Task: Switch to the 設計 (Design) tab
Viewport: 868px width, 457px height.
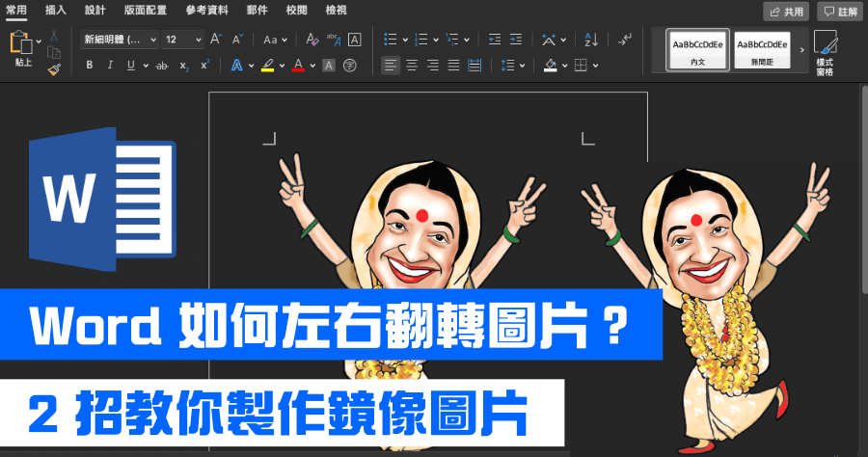Action: pos(95,10)
